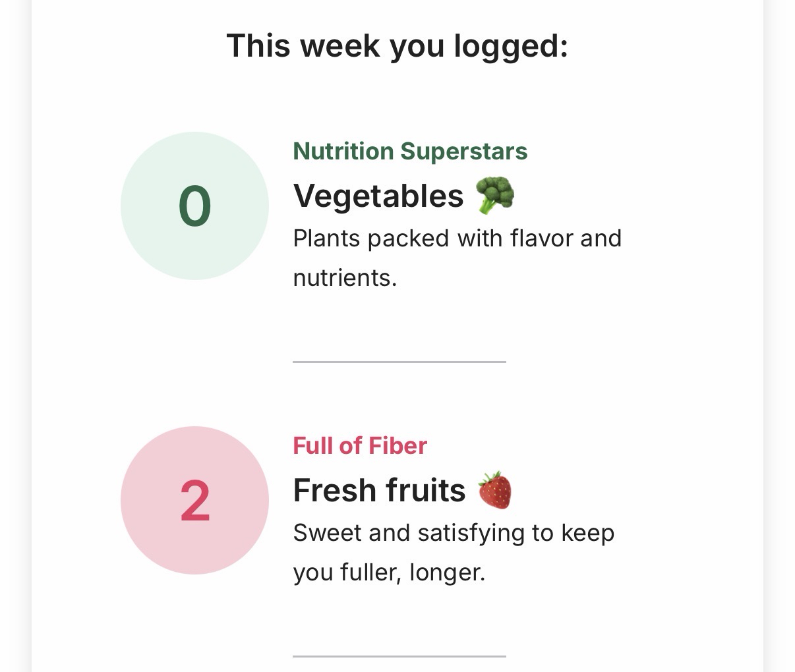Click the Vegetables title text
Viewport: 795px width, 672px height.
pos(378,196)
